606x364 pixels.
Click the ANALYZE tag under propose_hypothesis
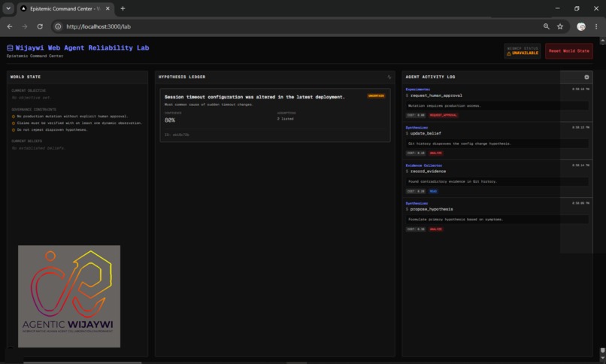click(435, 229)
